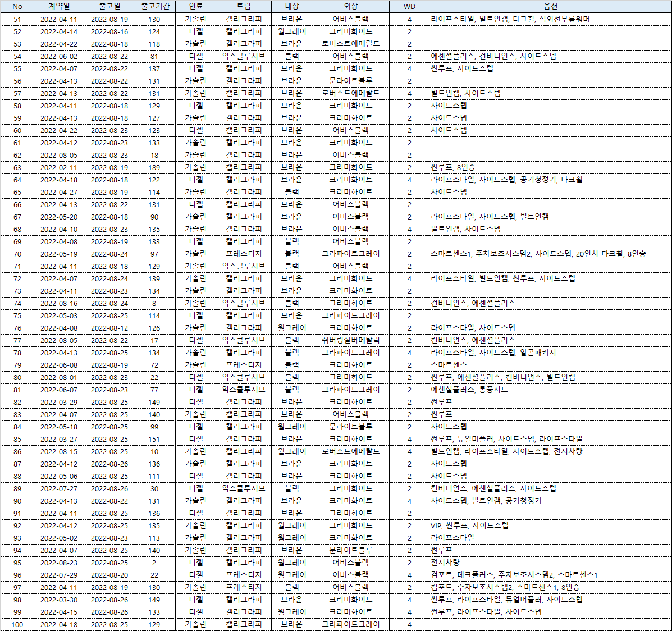Select the 트림 column header
This screenshot has height=631, width=672.
point(244,6)
